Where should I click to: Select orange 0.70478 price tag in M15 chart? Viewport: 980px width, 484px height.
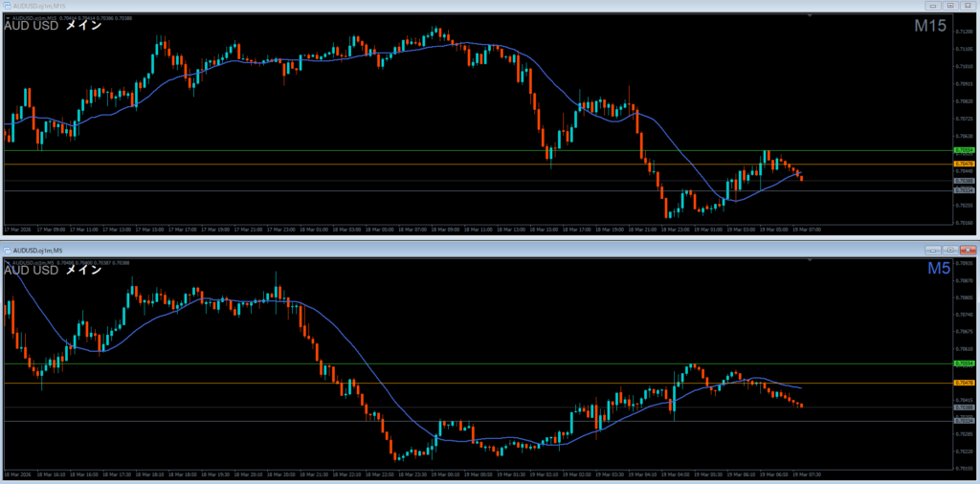(x=965, y=164)
